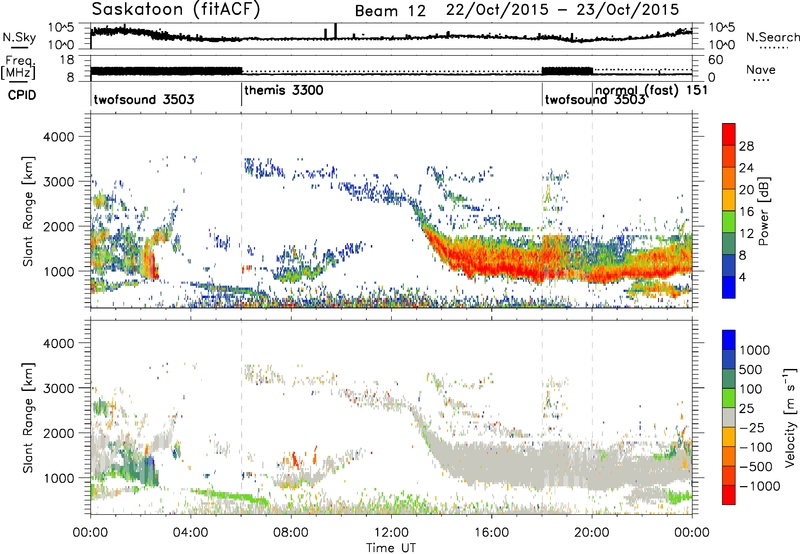Click the 'themis 3300' CPID label
Screen dimensions: 800x554
284,90
